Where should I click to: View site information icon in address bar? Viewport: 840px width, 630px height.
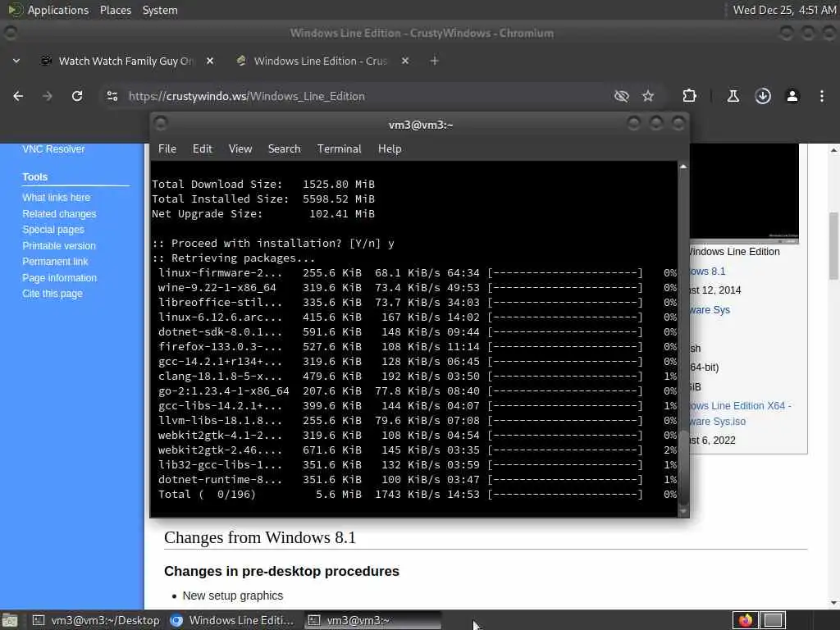(112, 96)
